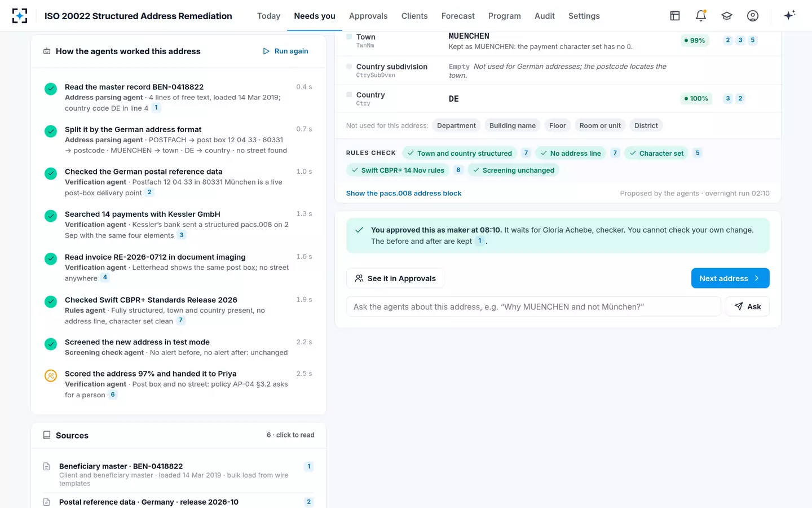Switch to the Today tab
Viewport: 812px width, 508px height.
tap(268, 16)
